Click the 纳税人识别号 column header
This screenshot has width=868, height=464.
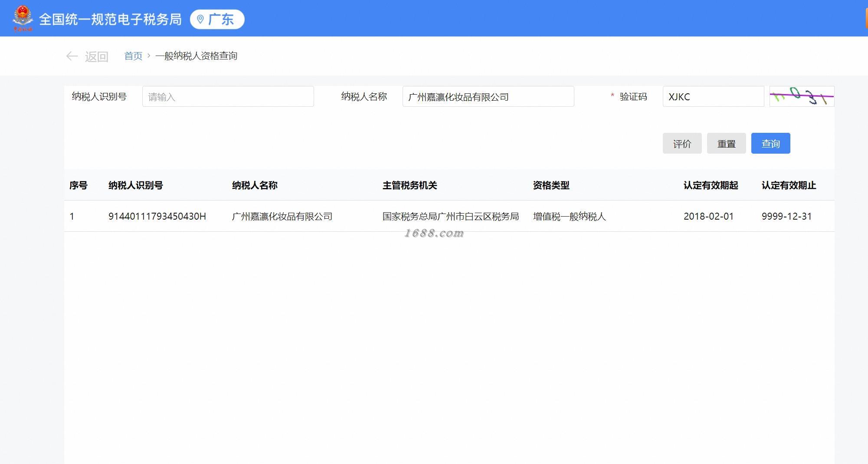pyautogui.click(x=136, y=185)
